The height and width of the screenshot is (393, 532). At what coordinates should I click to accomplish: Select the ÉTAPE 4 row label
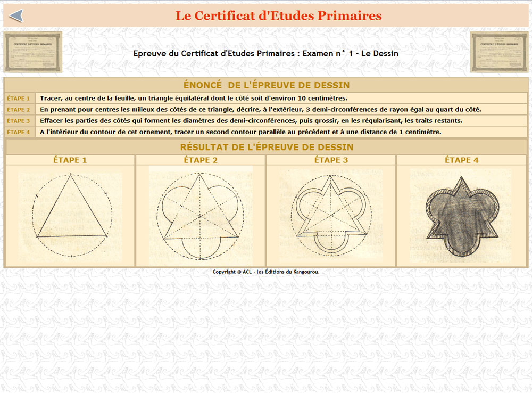19,132
